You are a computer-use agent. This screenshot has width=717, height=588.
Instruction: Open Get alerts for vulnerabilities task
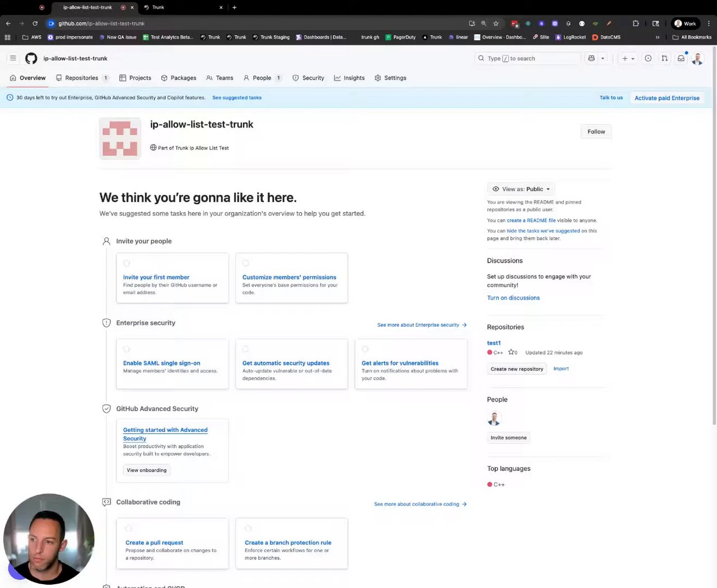(400, 363)
